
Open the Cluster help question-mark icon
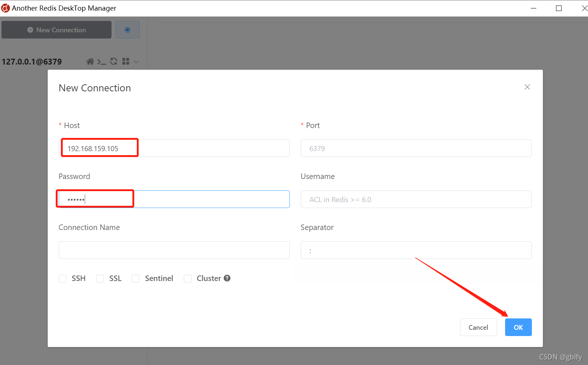(x=227, y=278)
